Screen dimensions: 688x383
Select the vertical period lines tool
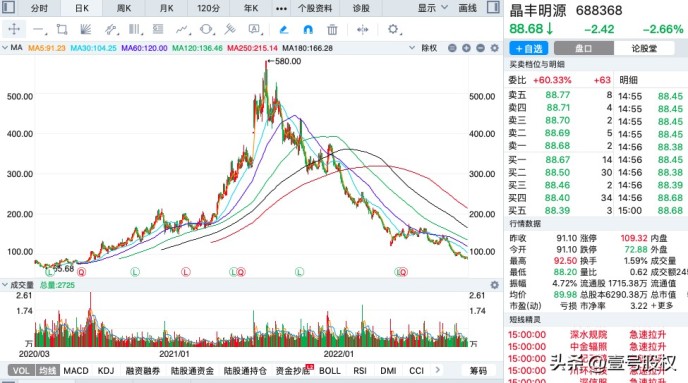click(135, 29)
